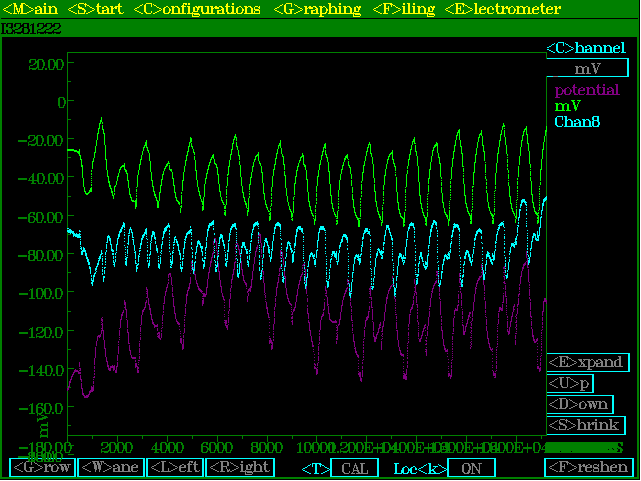Click the <T> label next to CAL

[315, 469]
